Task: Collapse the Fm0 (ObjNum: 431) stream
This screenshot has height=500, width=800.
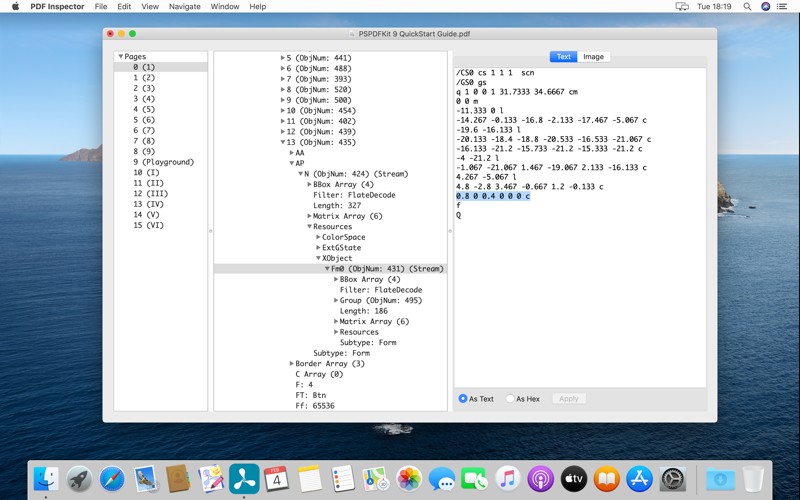Action: 327,269
